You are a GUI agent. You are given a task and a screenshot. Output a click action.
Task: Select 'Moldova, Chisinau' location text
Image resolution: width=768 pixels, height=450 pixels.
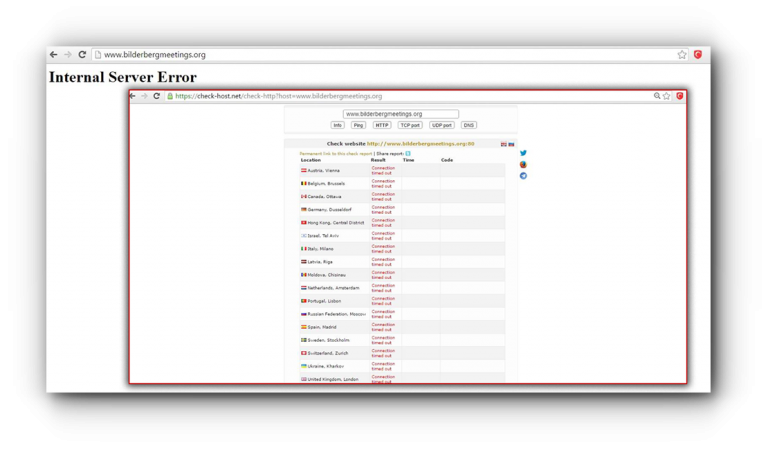click(327, 275)
